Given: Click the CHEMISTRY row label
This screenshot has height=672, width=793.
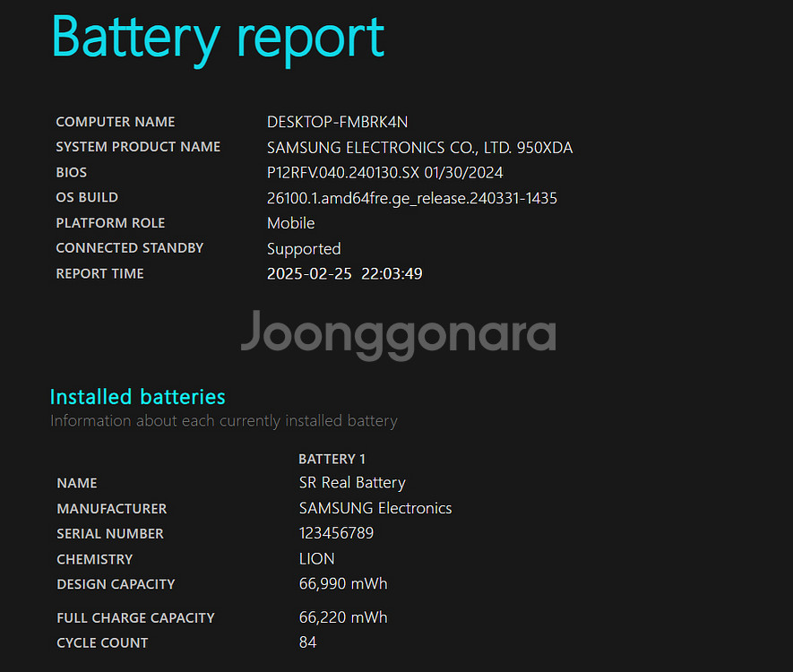Looking at the screenshot, I should click(95, 559).
